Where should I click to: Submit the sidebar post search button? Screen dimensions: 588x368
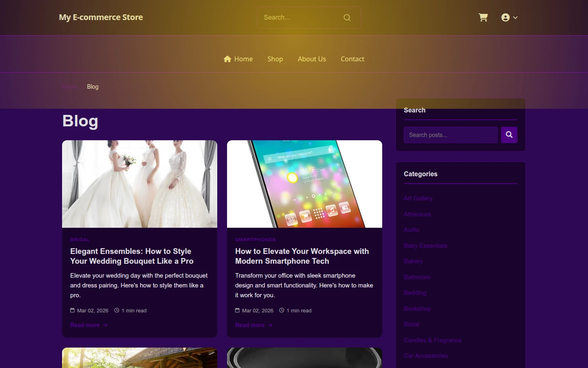[x=509, y=135]
